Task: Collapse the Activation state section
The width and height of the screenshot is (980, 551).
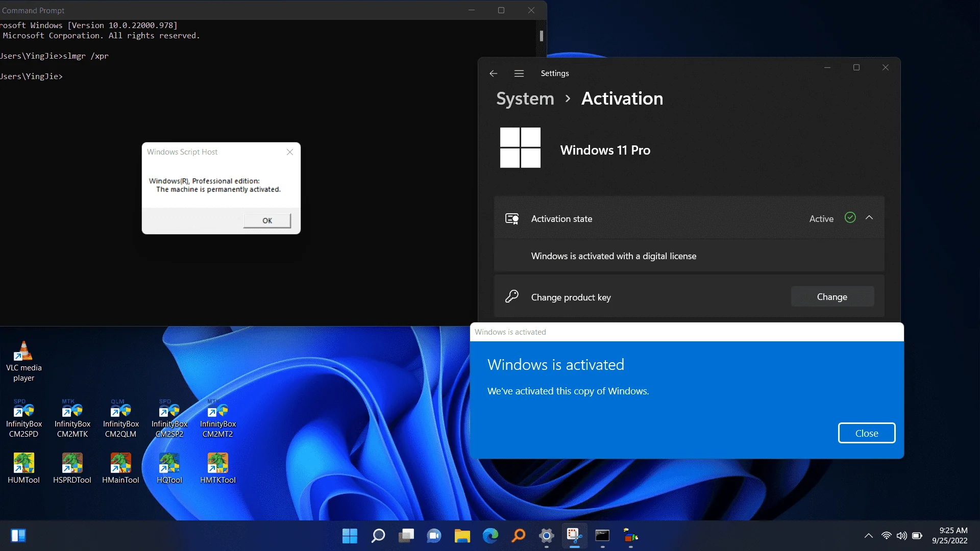Action: pos(869,218)
